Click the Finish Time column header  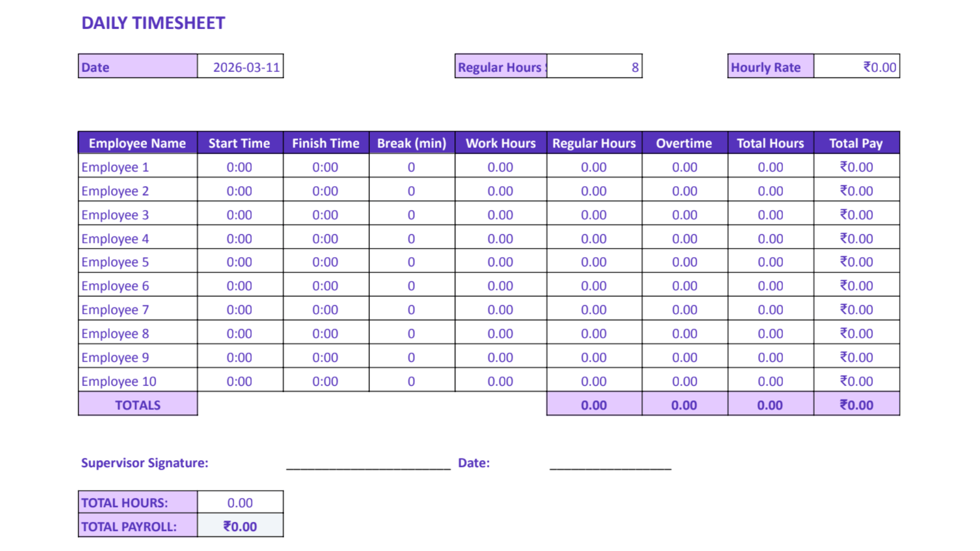(x=325, y=143)
